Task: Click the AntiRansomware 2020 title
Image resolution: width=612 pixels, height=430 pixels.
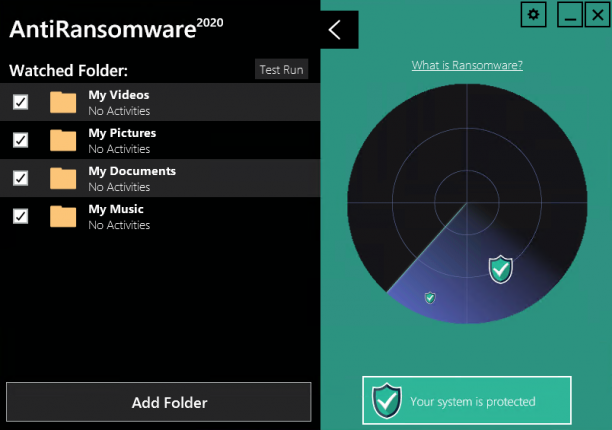Action: coord(116,28)
